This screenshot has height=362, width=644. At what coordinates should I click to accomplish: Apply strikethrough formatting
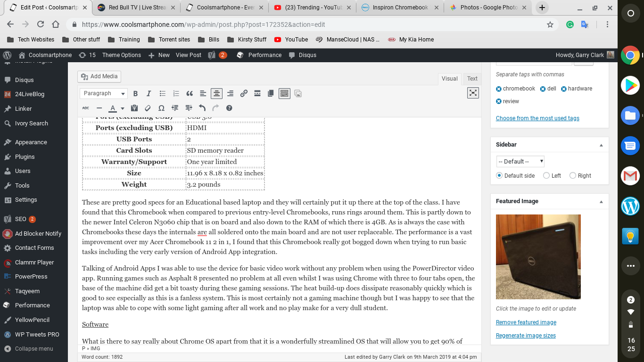(x=86, y=108)
